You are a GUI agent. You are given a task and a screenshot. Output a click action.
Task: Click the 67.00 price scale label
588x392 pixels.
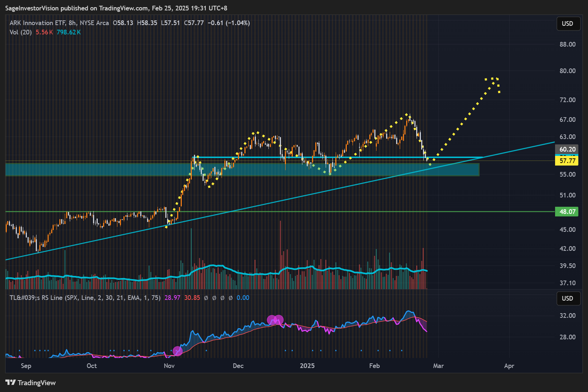click(x=568, y=120)
